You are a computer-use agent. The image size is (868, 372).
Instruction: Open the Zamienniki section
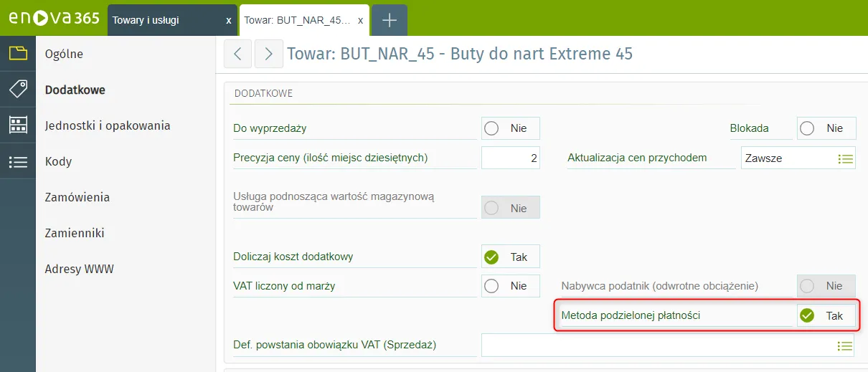click(x=75, y=233)
